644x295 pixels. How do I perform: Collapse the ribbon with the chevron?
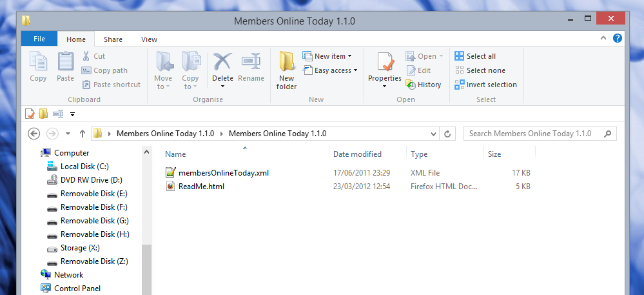pyautogui.click(x=603, y=38)
